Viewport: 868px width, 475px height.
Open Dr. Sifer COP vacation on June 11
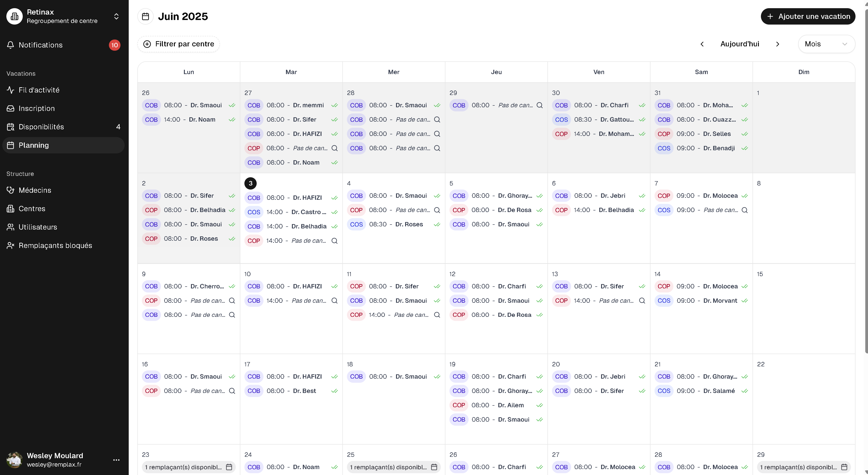394,286
